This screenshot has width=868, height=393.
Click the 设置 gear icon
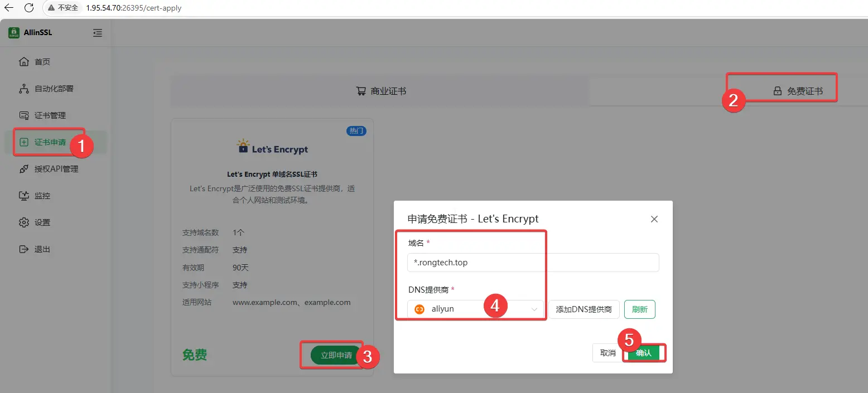23,222
